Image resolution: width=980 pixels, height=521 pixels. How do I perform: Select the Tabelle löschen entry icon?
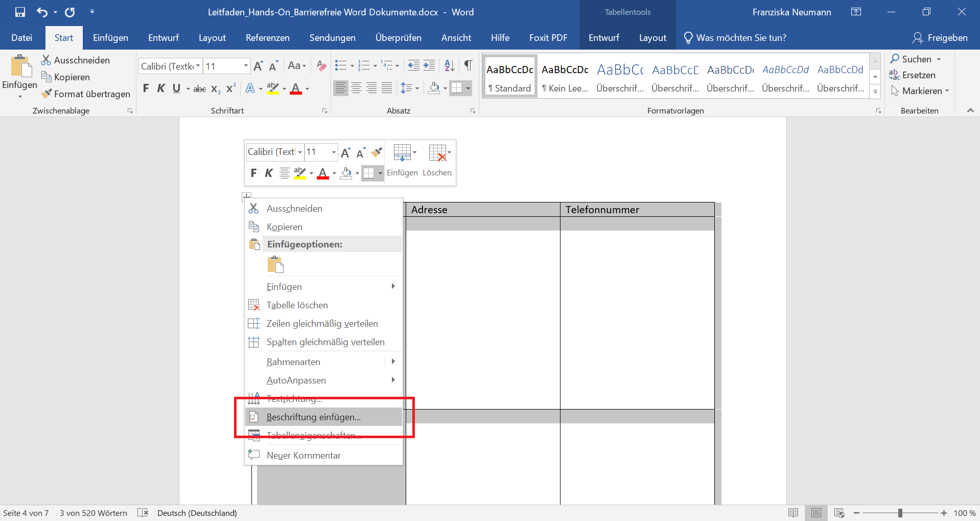254,305
